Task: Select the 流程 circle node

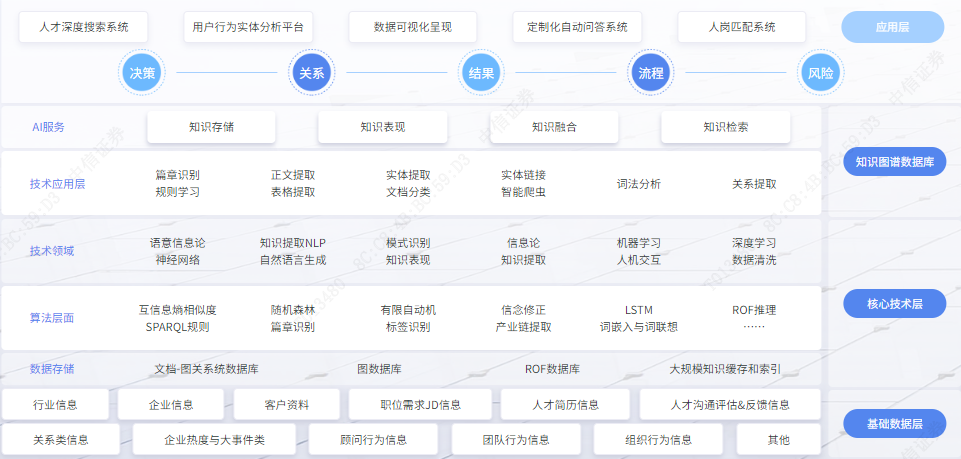Action: pos(651,73)
